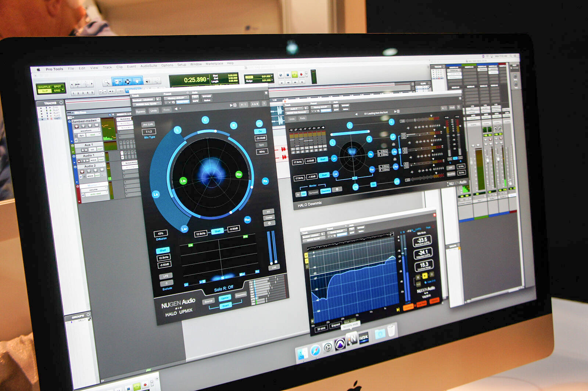Image resolution: width=588 pixels, height=391 pixels.
Task: Click the Rs speaker node in Halo Upmix
Action: [x=265, y=181]
